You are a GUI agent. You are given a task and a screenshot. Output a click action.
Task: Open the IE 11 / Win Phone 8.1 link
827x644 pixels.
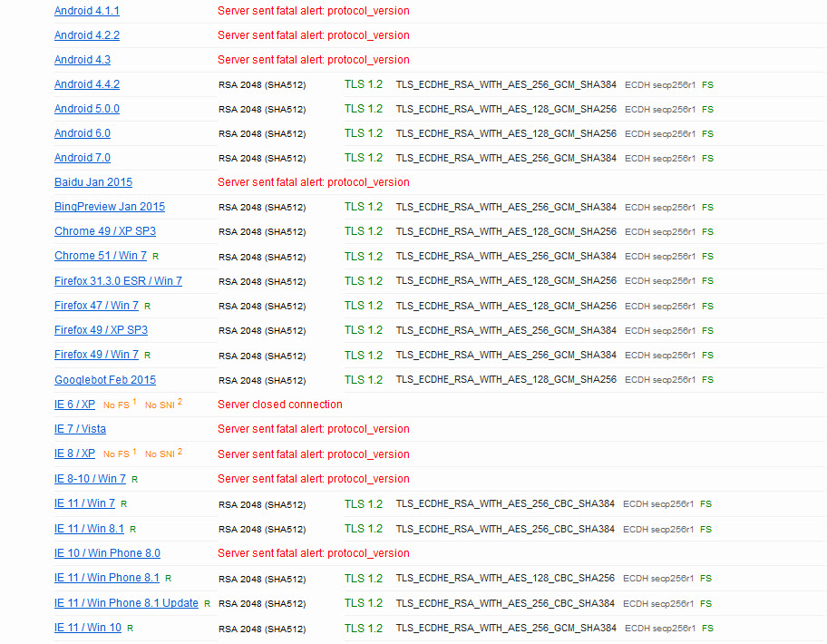click(106, 578)
